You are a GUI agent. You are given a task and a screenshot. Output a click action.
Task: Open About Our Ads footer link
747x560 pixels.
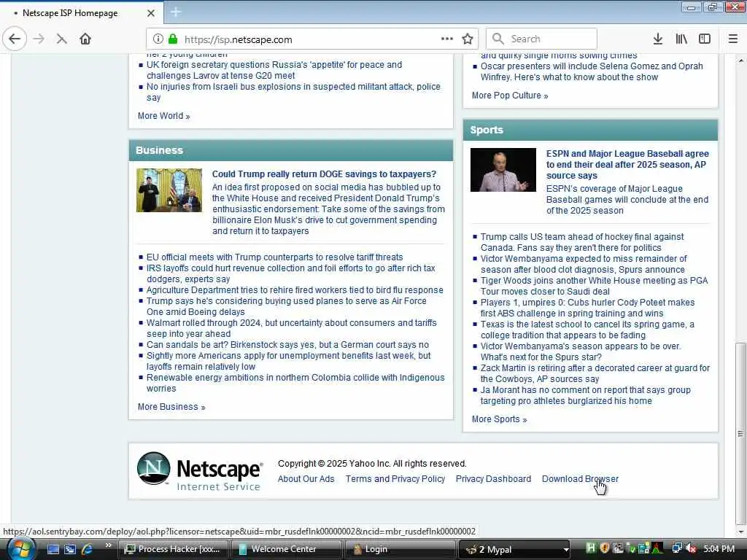coord(306,479)
